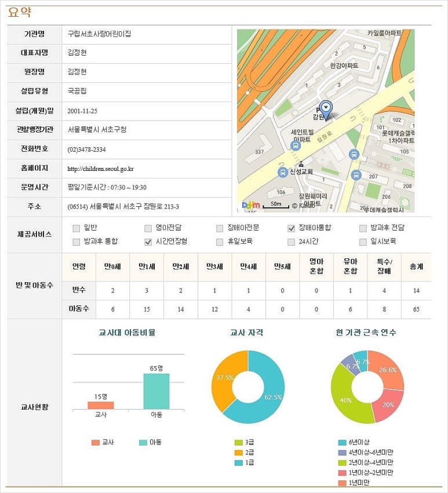Click the 4년이상~6년미만 legend swatch
This screenshot has height=493, width=448.
(343, 452)
